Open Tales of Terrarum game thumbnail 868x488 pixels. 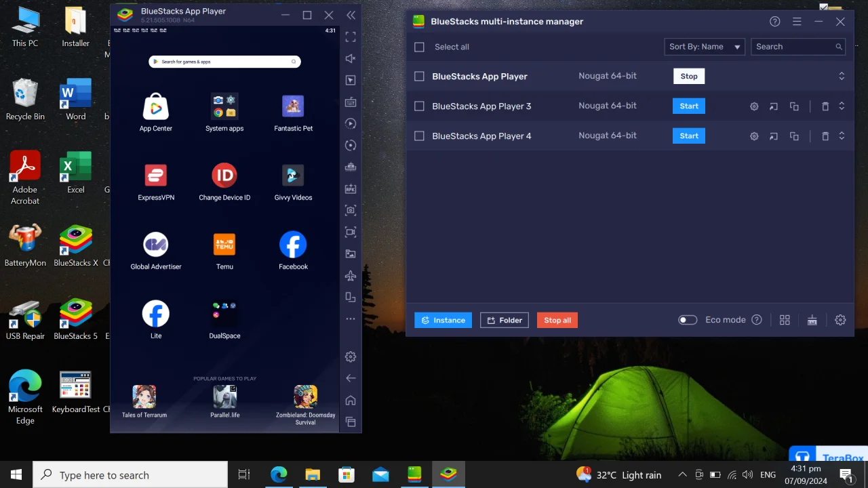click(144, 396)
